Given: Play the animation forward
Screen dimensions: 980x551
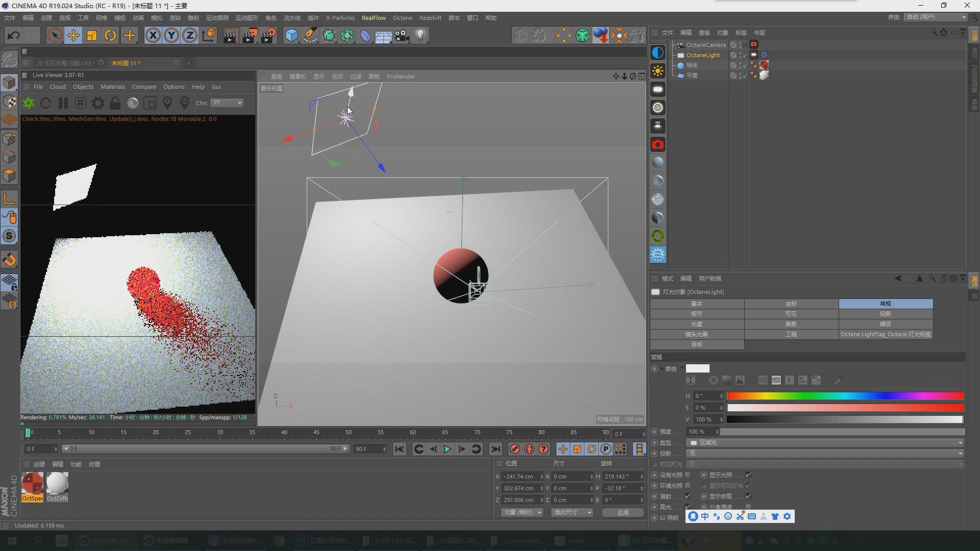Looking at the screenshot, I should pyautogui.click(x=447, y=449).
